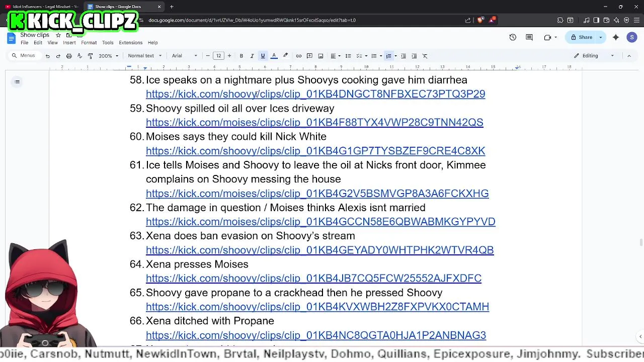This screenshot has width=644, height=362.
Task: Open the Extensions menu
Action: (x=131, y=43)
